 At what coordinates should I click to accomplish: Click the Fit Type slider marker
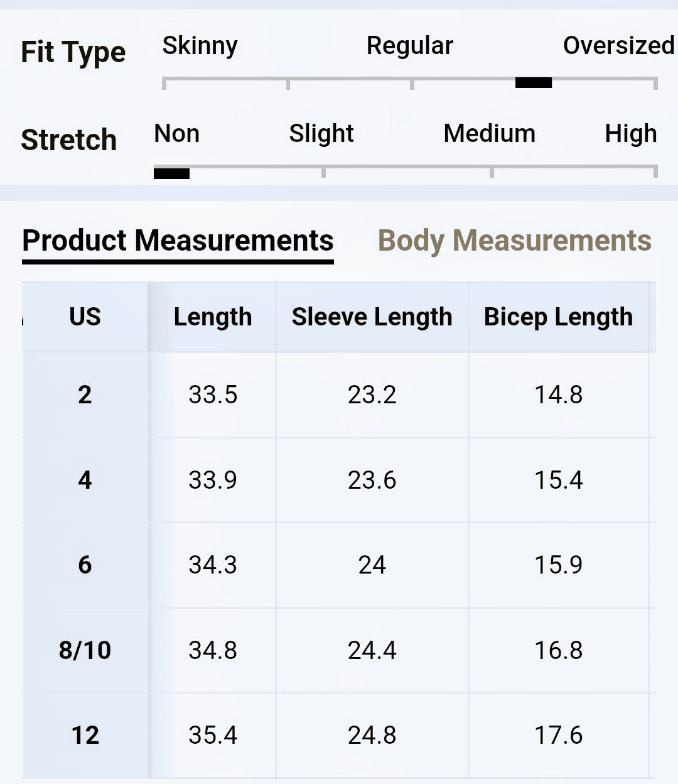coord(534,82)
